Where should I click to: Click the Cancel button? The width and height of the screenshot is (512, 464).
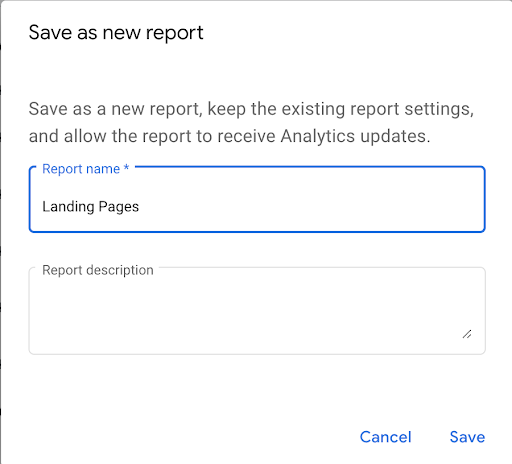pyautogui.click(x=386, y=437)
